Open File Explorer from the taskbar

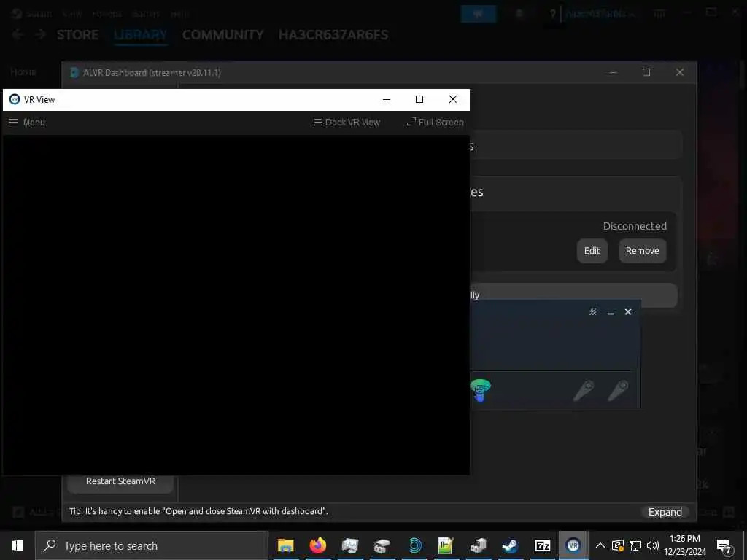coord(286,545)
